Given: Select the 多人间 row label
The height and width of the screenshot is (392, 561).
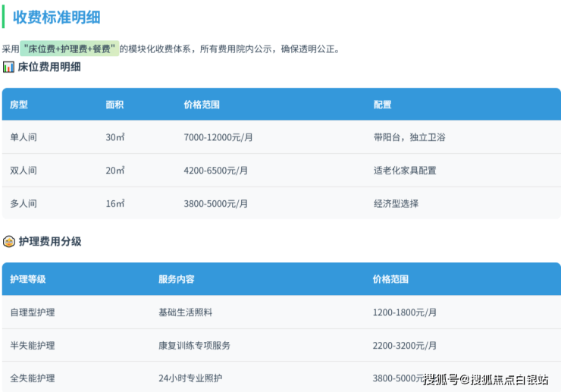Looking at the screenshot, I should pos(24,203).
